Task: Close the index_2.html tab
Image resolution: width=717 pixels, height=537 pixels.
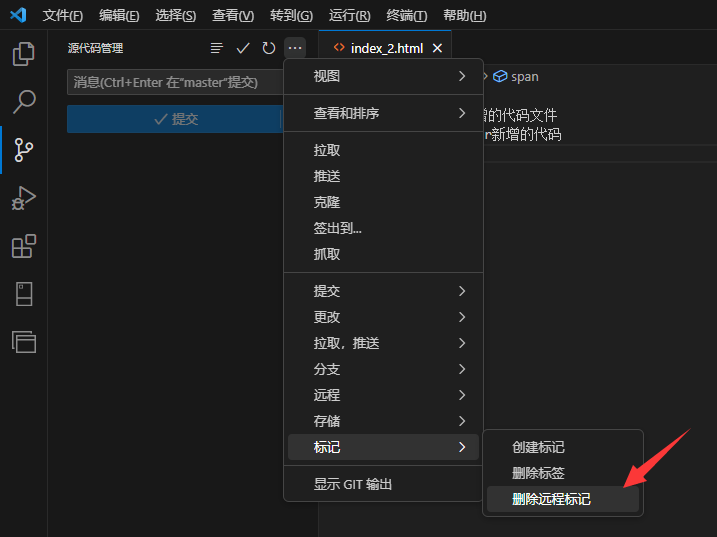Action: click(x=437, y=48)
